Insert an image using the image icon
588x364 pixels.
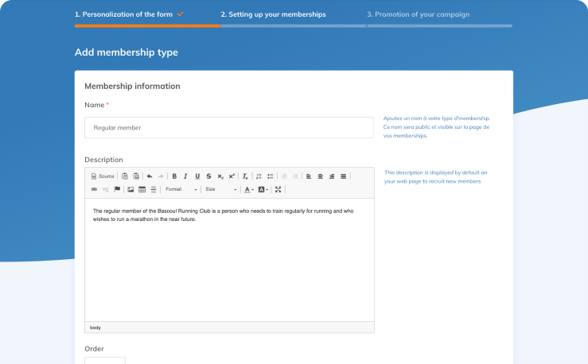[130, 189]
